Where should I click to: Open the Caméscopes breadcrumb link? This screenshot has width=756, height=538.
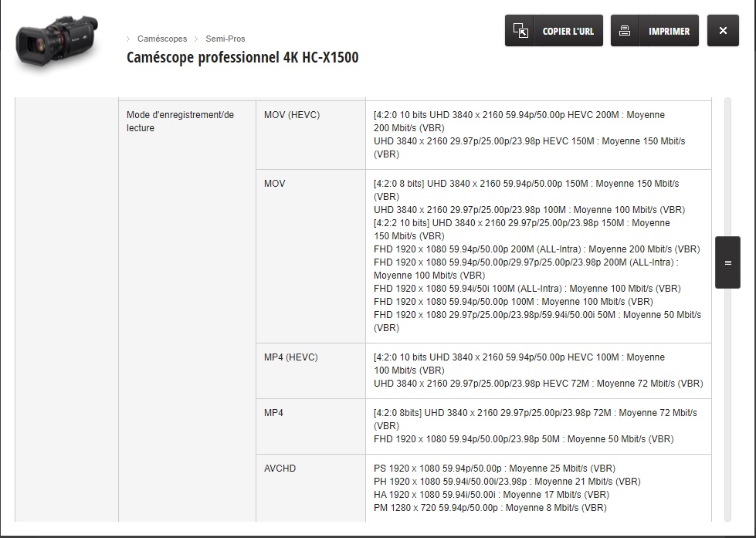(162, 39)
